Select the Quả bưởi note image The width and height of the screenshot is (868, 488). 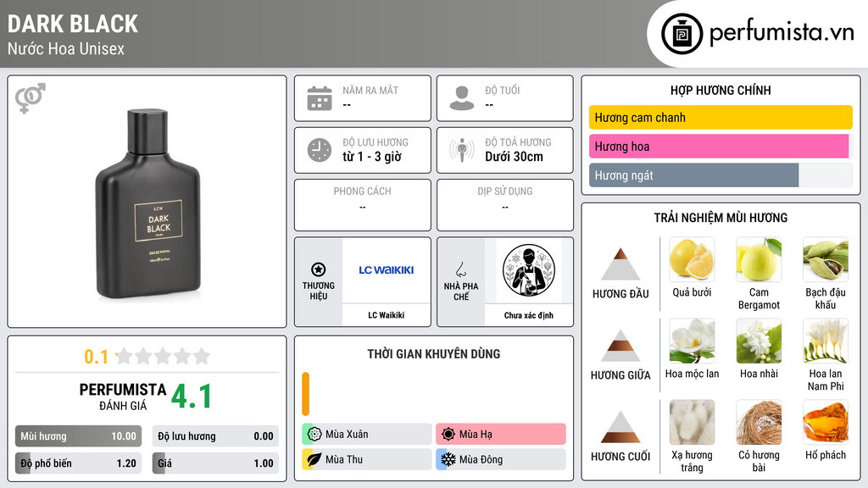click(x=692, y=259)
